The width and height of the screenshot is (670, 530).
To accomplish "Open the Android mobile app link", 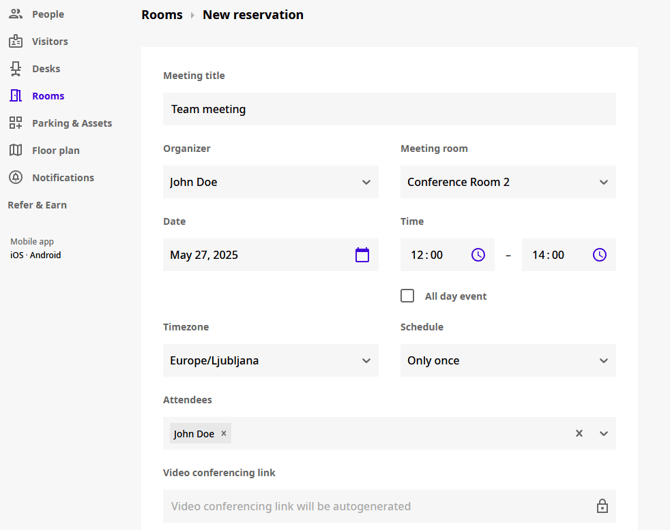I will (45, 255).
